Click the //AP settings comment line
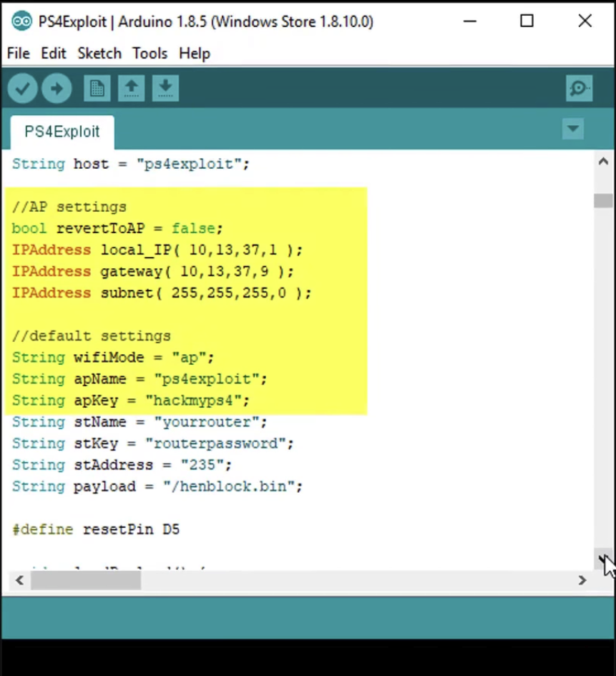616x676 pixels. (x=69, y=207)
